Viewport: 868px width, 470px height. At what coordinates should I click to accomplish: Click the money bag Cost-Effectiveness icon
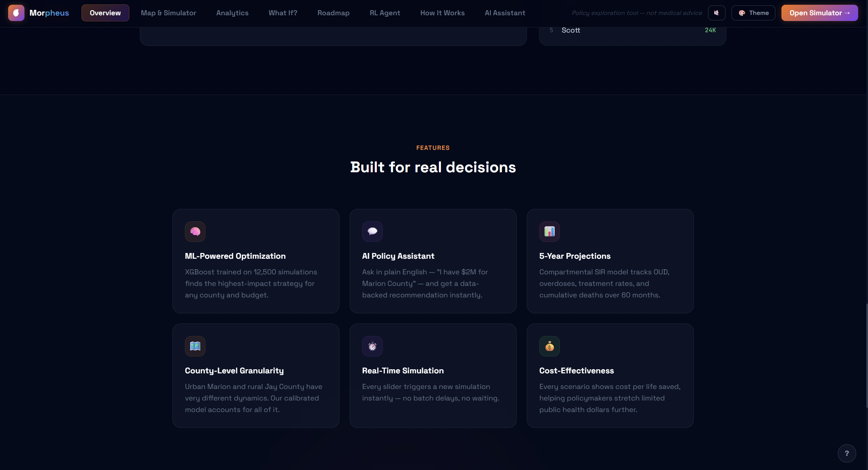pos(549,346)
